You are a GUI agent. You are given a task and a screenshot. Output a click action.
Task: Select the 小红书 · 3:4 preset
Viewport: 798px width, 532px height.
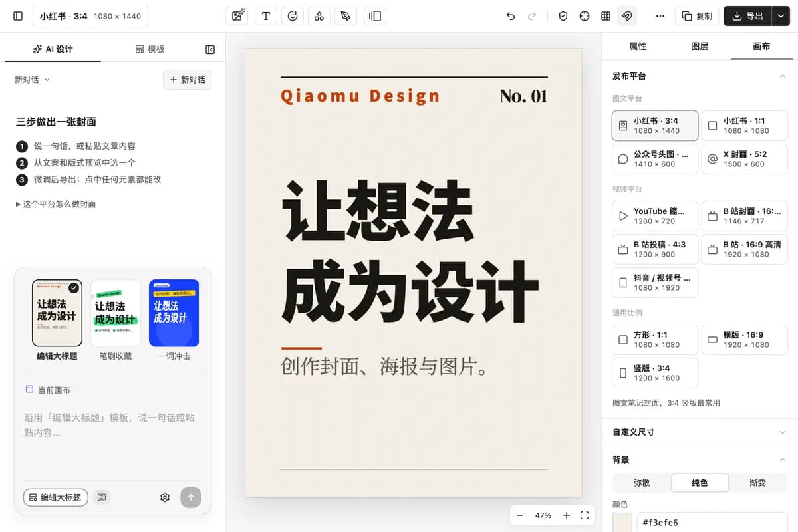click(x=655, y=126)
